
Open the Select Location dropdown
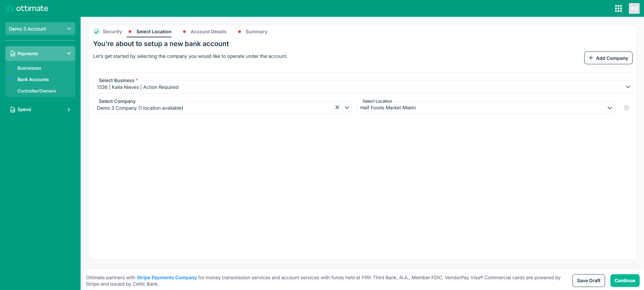click(x=486, y=108)
